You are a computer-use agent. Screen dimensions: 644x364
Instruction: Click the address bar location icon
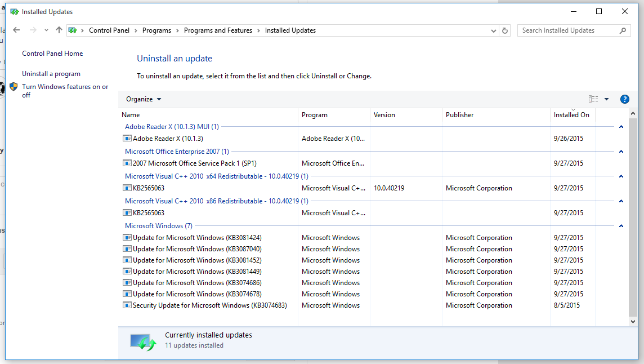73,30
